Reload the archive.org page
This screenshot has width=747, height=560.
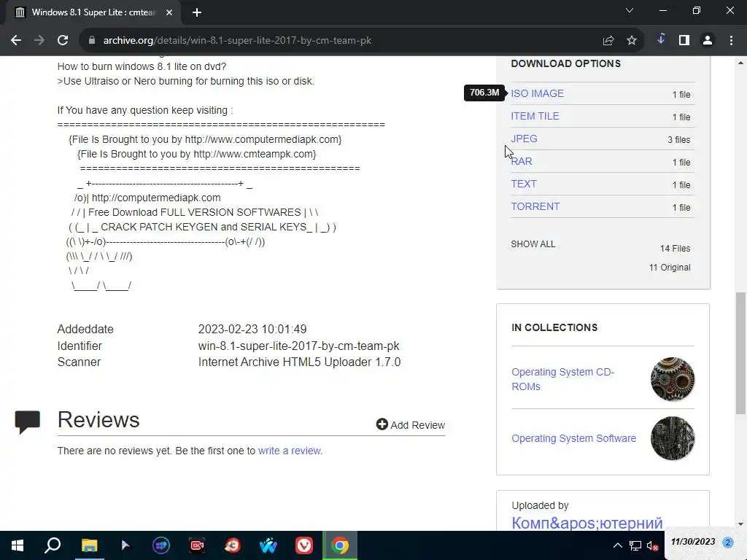coord(63,41)
